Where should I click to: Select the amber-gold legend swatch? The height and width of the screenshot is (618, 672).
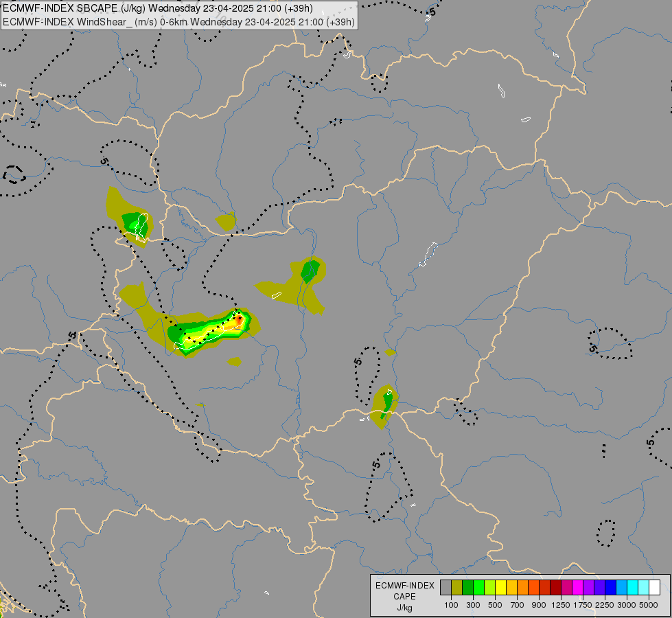tap(511, 587)
